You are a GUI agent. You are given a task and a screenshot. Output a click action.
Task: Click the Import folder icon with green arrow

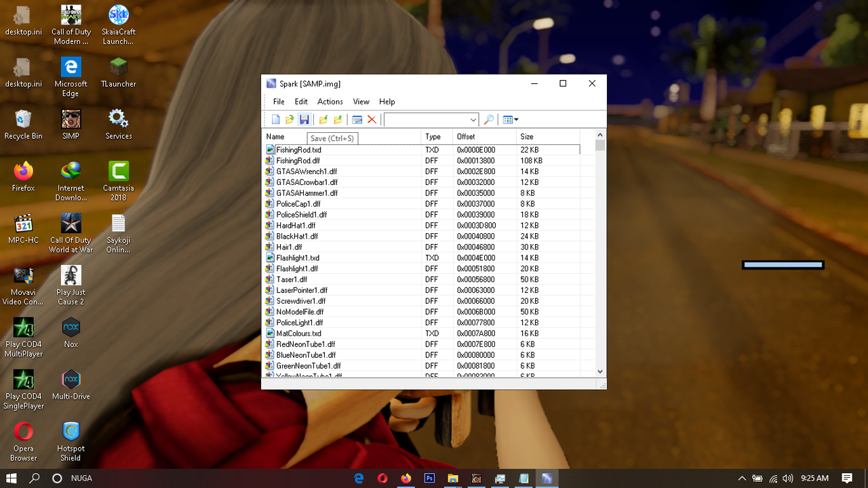click(323, 120)
